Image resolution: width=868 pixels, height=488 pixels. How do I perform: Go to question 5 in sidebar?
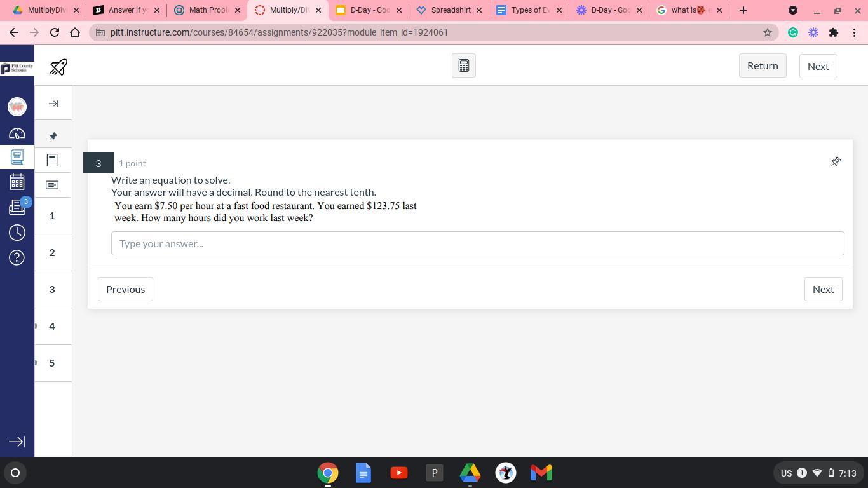pyautogui.click(x=52, y=363)
